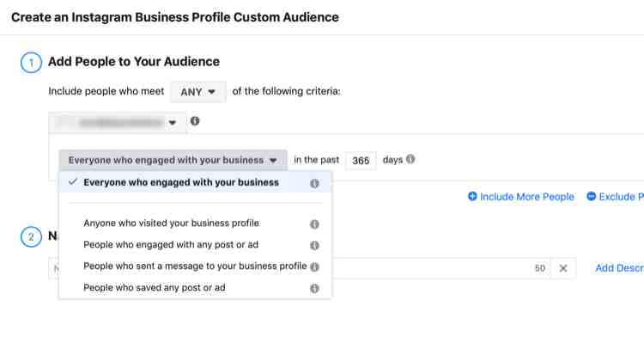Click info icon for saved any post option

(314, 288)
